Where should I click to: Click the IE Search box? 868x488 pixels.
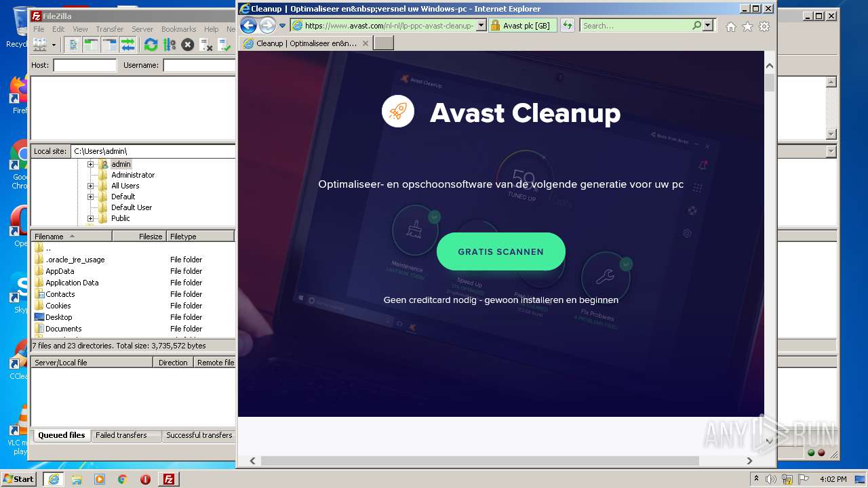tap(635, 26)
